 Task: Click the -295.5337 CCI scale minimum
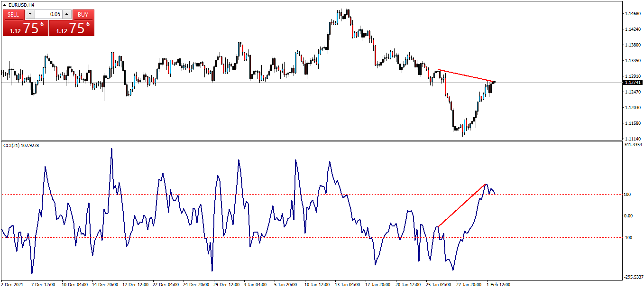[634, 277]
